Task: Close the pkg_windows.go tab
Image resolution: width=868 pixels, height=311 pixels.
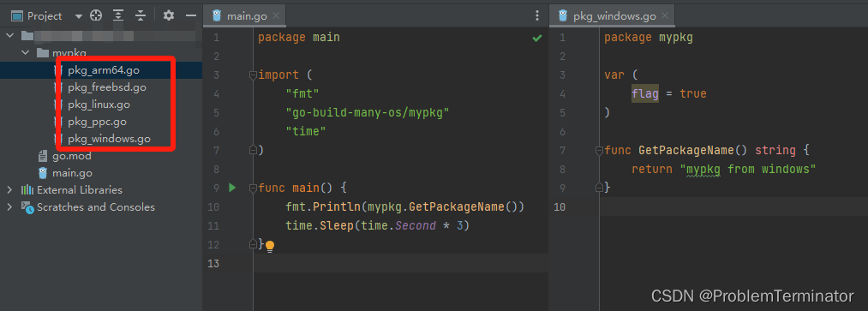Action: pyautogui.click(x=665, y=16)
